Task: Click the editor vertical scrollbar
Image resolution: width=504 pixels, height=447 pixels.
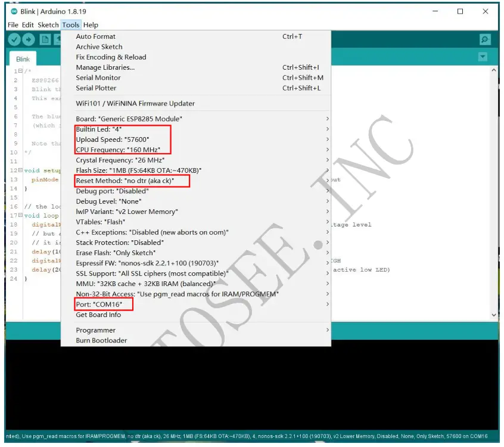Action: pyautogui.click(x=493, y=179)
